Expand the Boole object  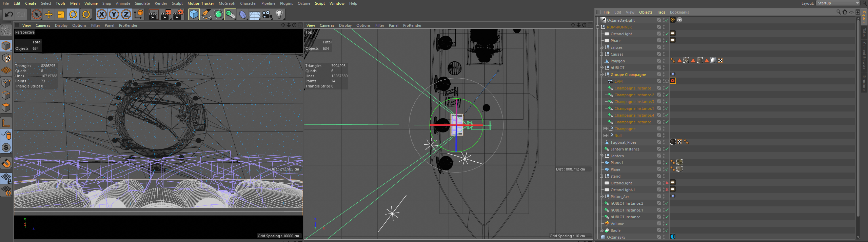click(x=601, y=230)
